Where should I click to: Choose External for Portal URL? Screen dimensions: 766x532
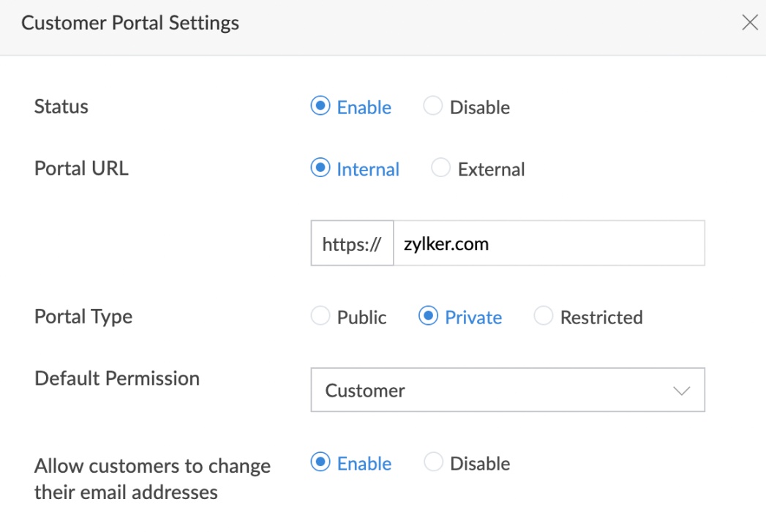(440, 169)
